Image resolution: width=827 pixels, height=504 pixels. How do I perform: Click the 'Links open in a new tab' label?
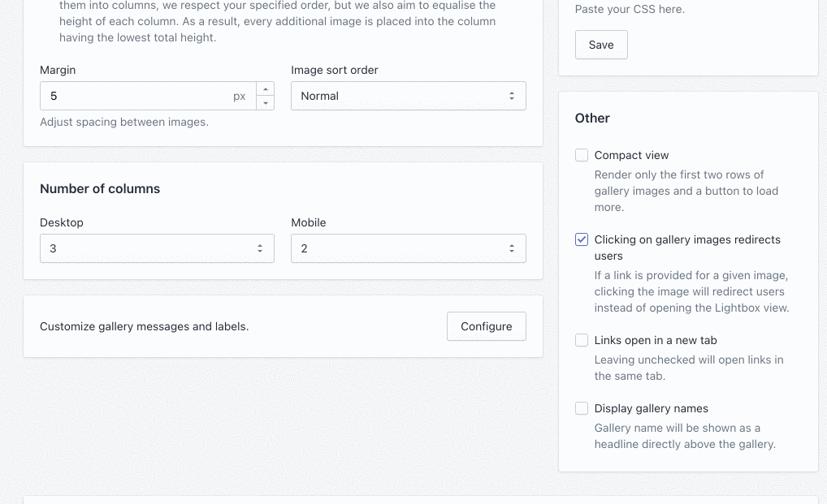point(656,340)
